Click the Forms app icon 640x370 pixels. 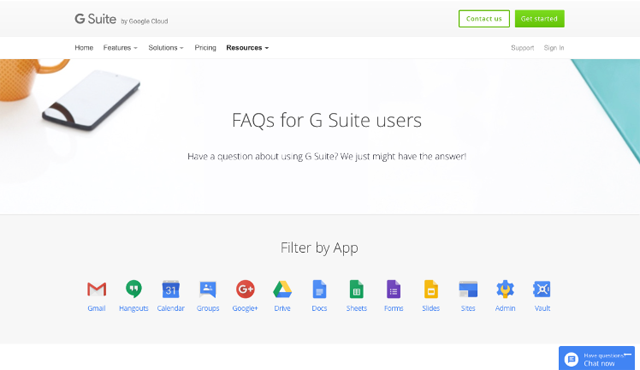(393, 289)
